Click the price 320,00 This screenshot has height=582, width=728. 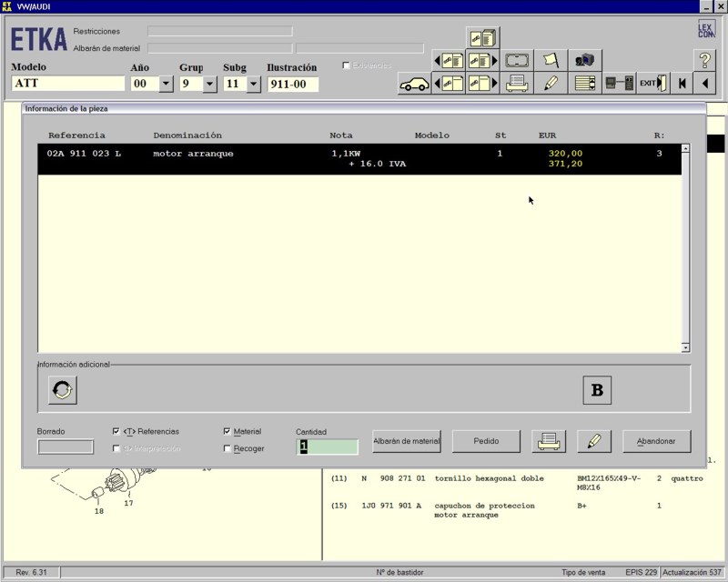point(565,154)
